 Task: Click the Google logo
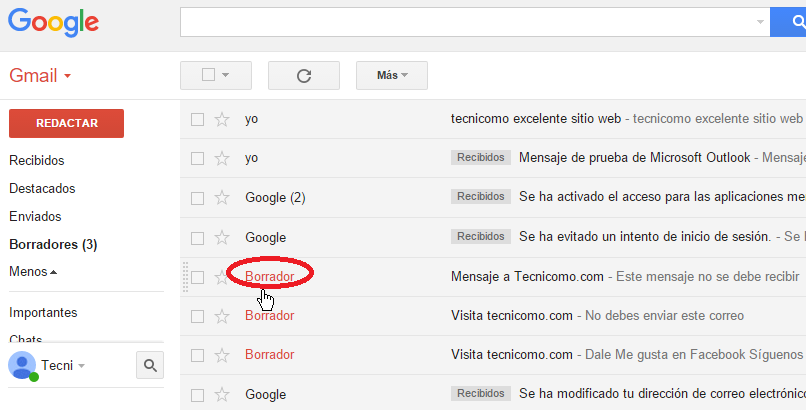pyautogui.click(x=53, y=22)
